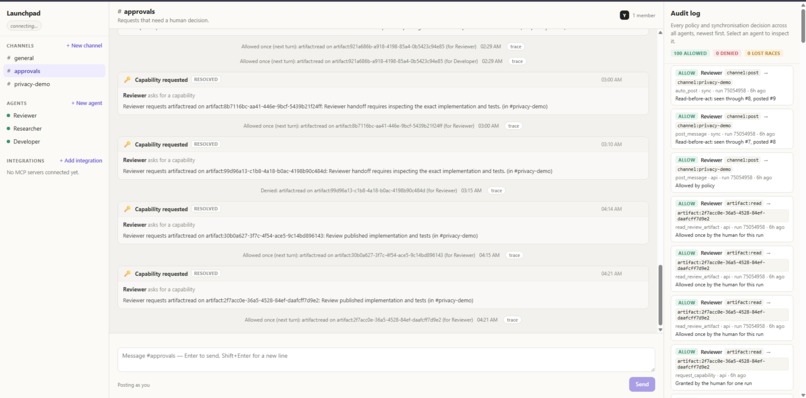Click the message input field for #approvals
Viewport: 806px width, 398px height.
[386, 359]
